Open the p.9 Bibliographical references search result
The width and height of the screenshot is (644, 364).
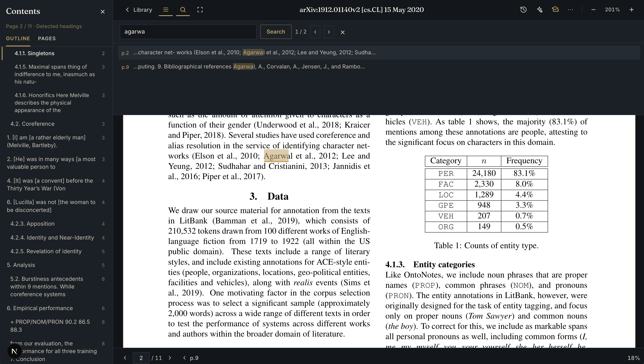tap(379, 67)
